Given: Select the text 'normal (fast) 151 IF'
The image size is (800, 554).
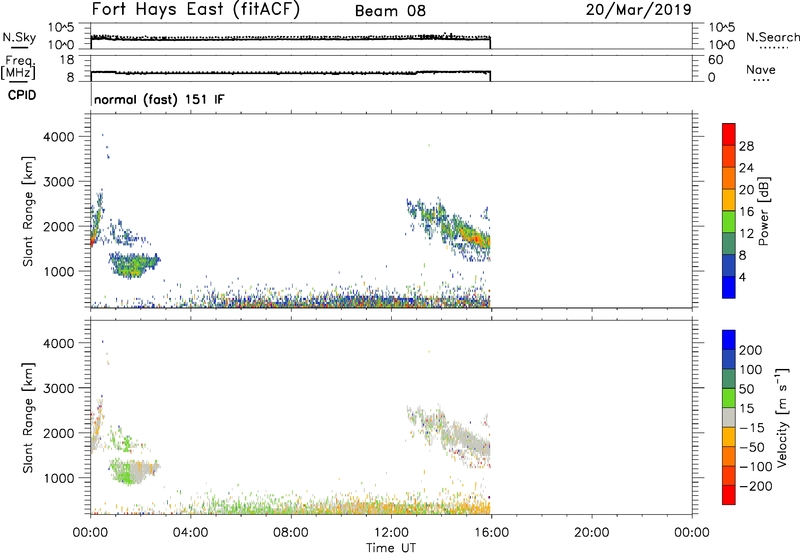Looking at the screenshot, I should click(159, 99).
